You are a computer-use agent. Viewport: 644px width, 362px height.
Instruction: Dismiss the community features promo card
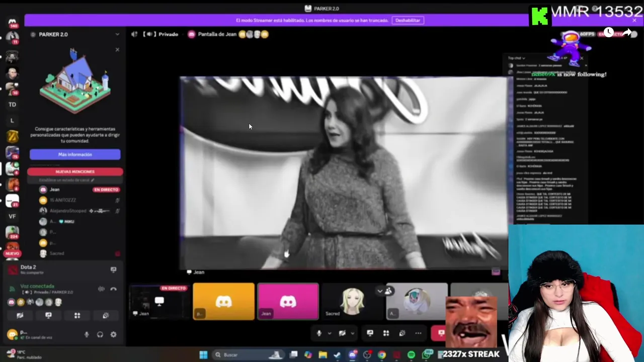click(117, 50)
